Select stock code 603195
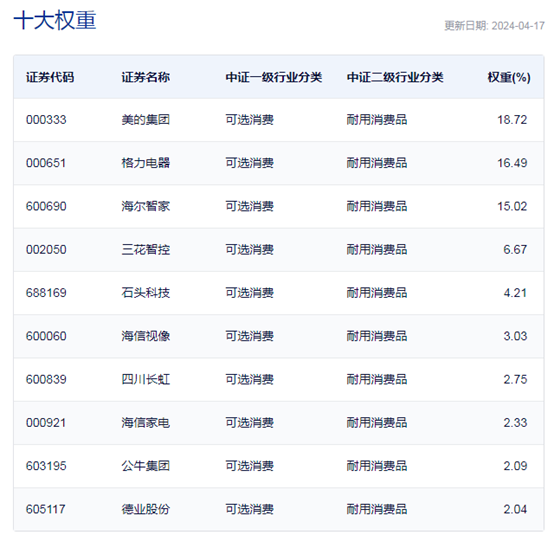 coord(46,466)
